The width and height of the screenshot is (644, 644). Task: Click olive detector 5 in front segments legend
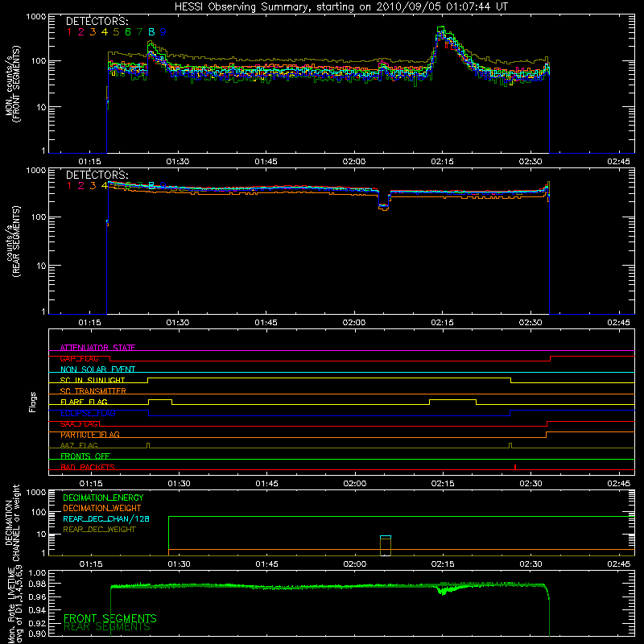116,32
